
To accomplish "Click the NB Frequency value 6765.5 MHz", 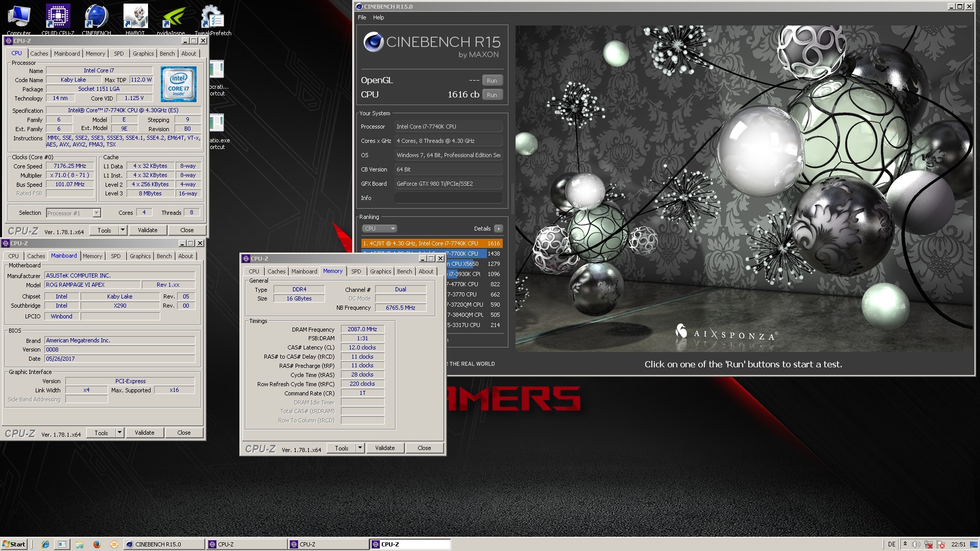I will pos(401,308).
